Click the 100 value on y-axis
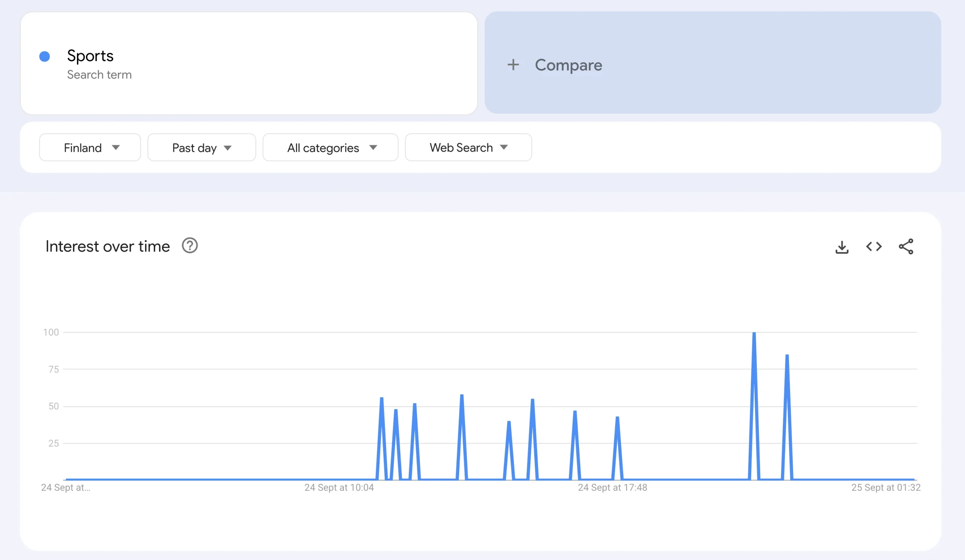 [51, 332]
